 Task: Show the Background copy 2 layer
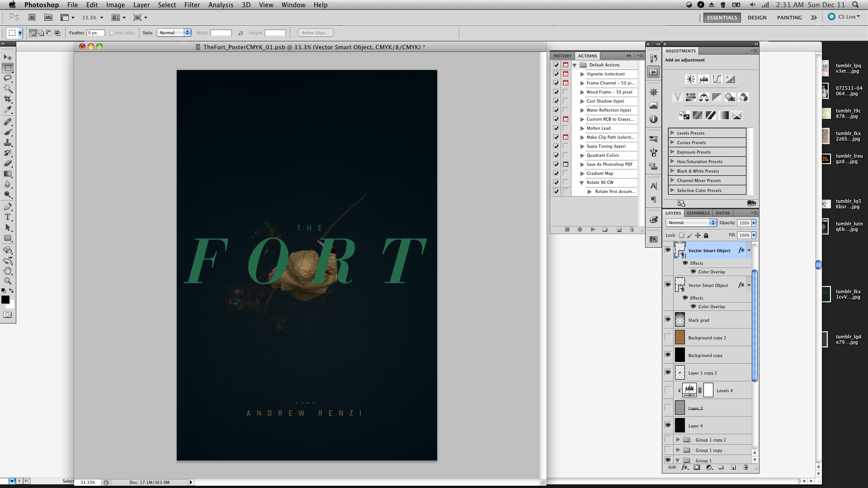coord(668,338)
